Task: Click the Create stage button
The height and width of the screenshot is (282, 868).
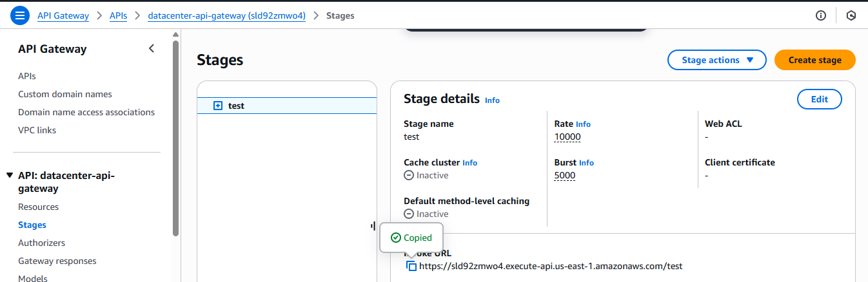Action: [814, 60]
